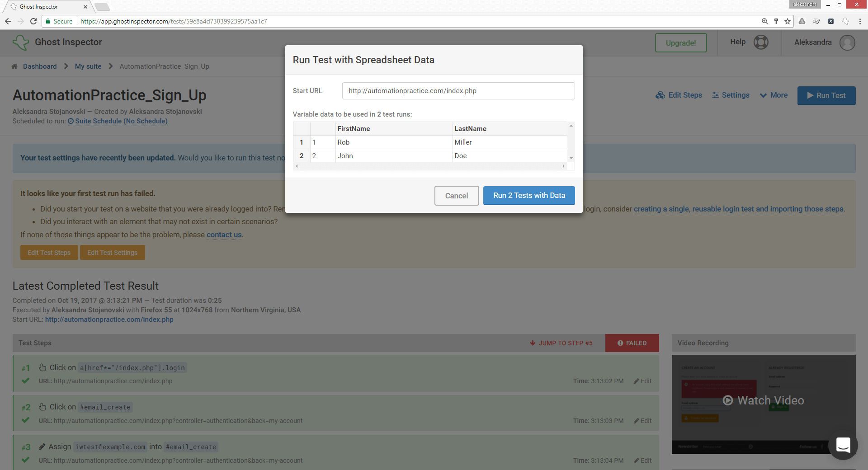Click the Run Test button

click(x=826, y=96)
